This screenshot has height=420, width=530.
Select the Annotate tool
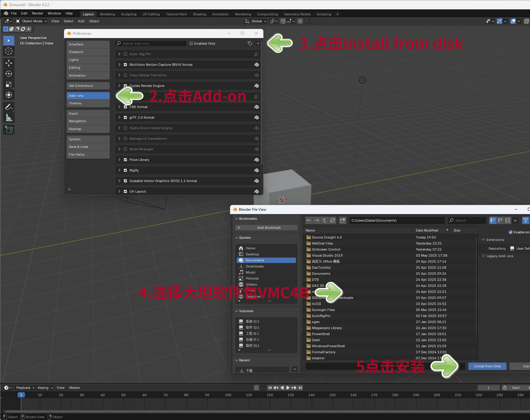pos(9,107)
